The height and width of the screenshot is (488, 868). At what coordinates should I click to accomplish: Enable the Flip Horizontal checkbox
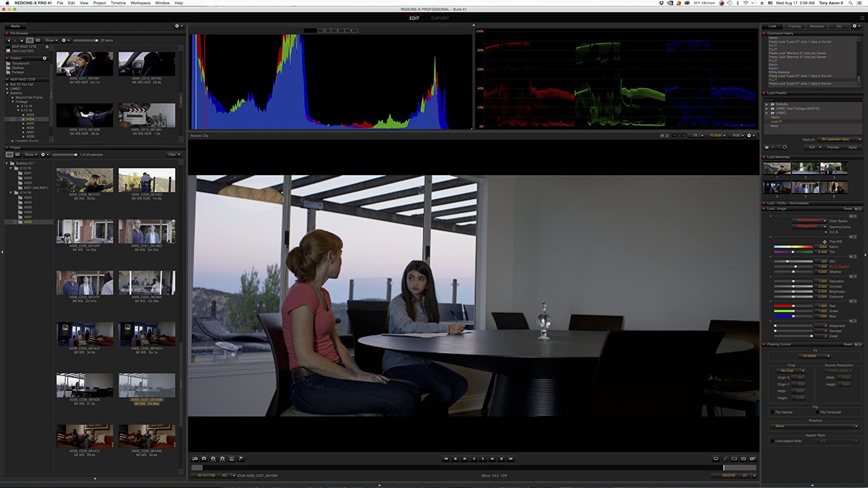[x=817, y=412]
